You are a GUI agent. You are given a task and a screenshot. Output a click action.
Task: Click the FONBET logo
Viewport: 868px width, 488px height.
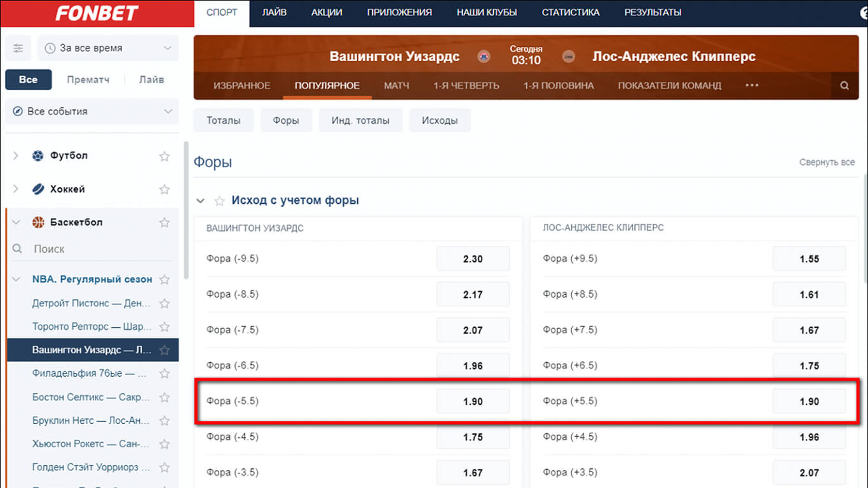click(x=97, y=13)
